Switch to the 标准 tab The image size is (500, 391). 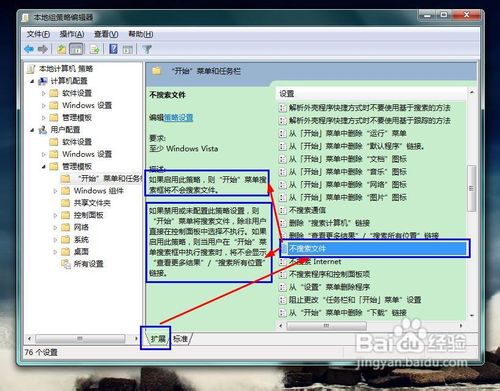(180, 339)
